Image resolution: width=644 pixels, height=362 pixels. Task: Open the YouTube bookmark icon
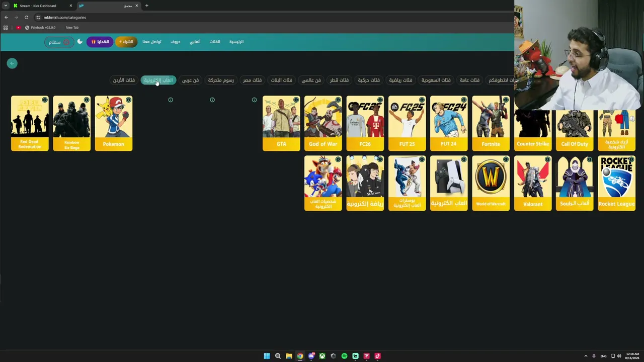pyautogui.click(x=18, y=28)
